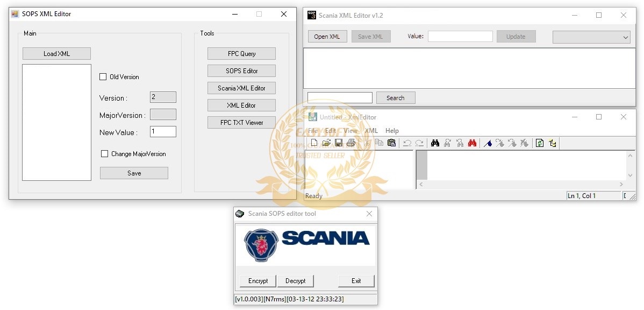Screen dimensions: 644x310
Task: Click Scania SOPS editor tool title icon
Action: coord(239,214)
